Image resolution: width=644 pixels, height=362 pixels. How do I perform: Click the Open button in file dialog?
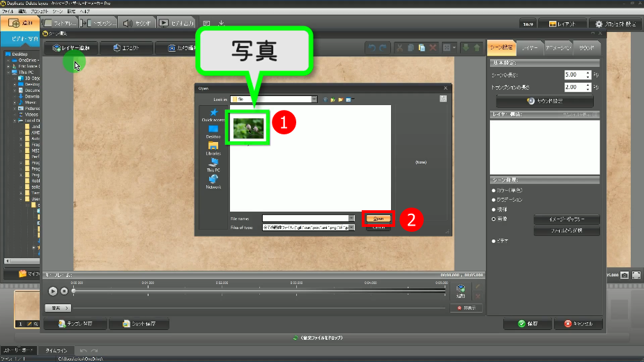coord(379,219)
